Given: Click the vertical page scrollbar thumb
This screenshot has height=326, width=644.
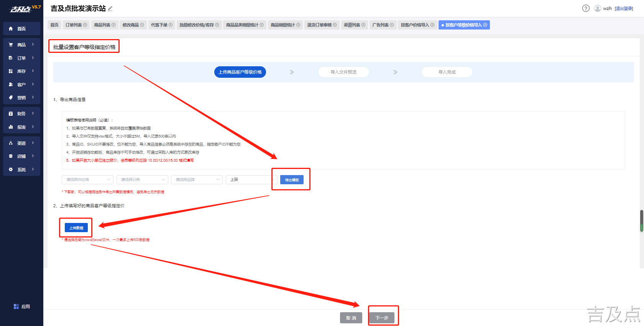Looking at the screenshot, I should pyautogui.click(x=642, y=221).
